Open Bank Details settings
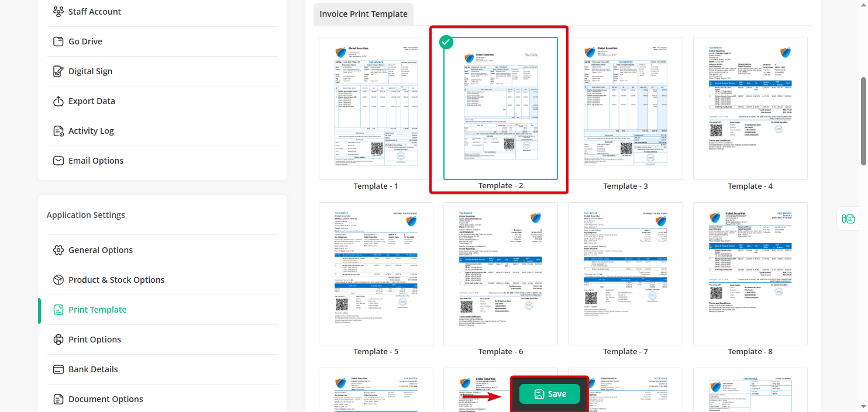This screenshot has width=868, height=412. click(163, 369)
